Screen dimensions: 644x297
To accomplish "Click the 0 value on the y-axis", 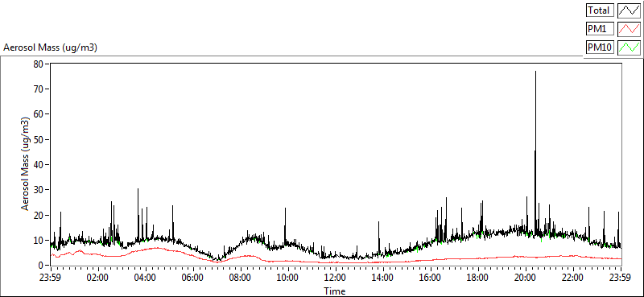I will [41, 266].
